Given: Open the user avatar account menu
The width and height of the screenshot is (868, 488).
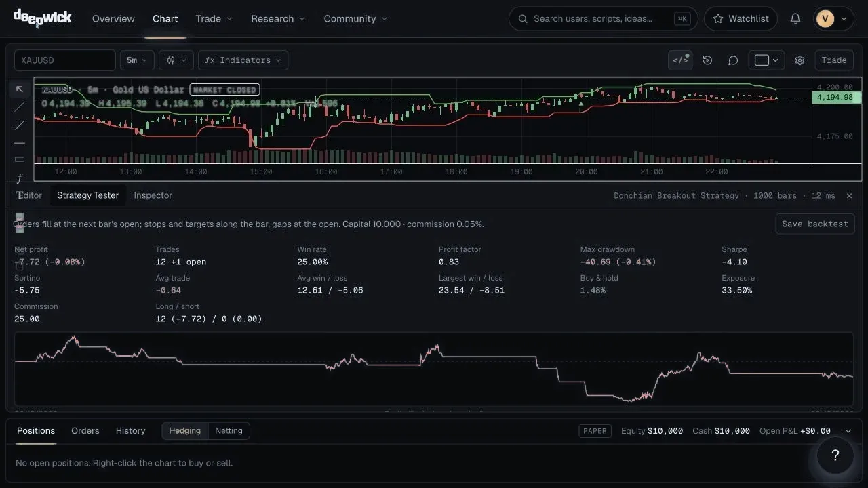Looking at the screenshot, I should click(833, 19).
